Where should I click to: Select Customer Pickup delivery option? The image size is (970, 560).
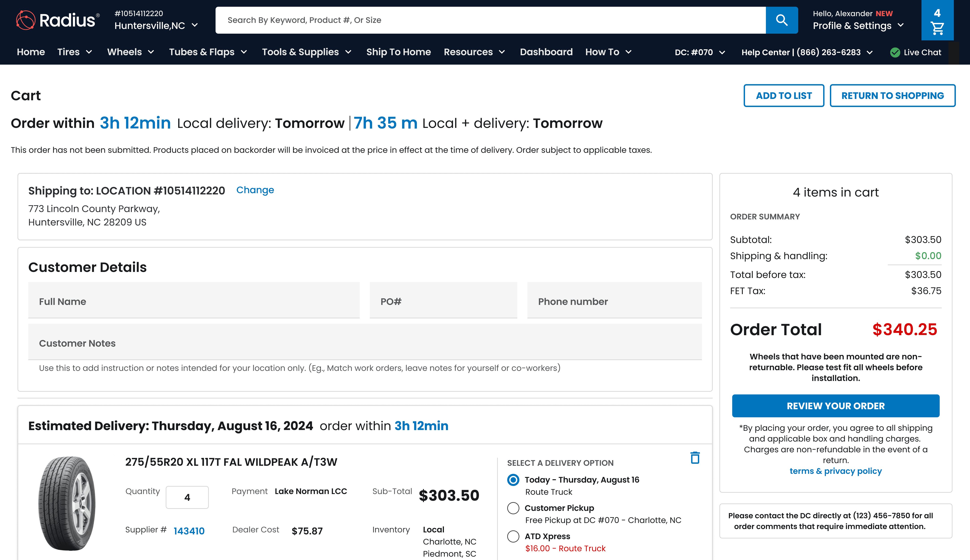513,508
